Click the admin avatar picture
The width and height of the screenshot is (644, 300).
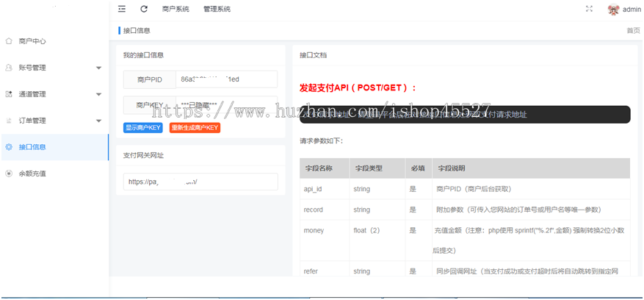(614, 10)
